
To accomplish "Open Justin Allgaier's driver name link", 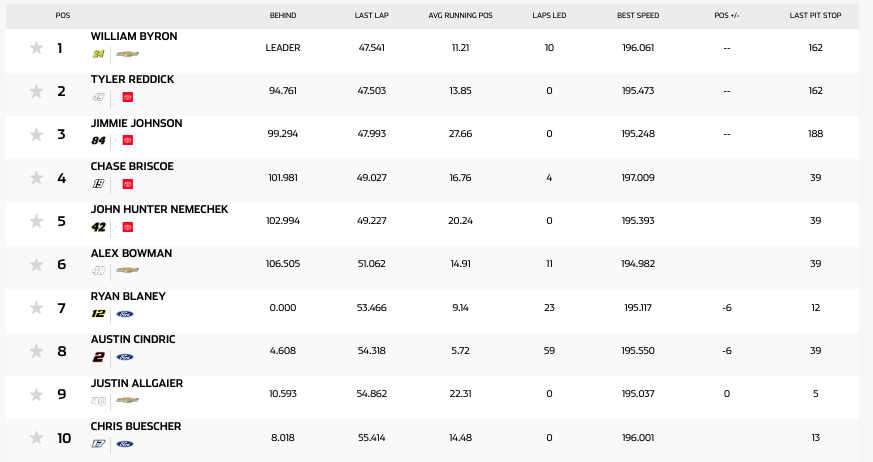I will click(137, 383).
